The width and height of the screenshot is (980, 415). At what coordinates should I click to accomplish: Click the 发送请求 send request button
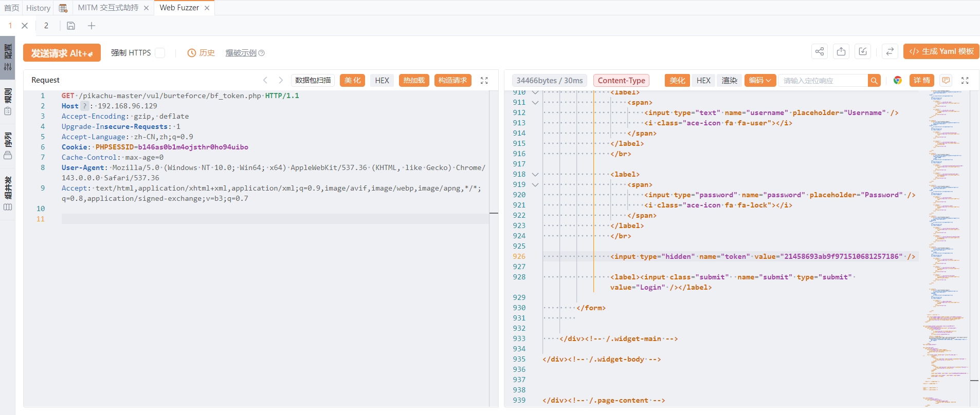tap(62, 53)
